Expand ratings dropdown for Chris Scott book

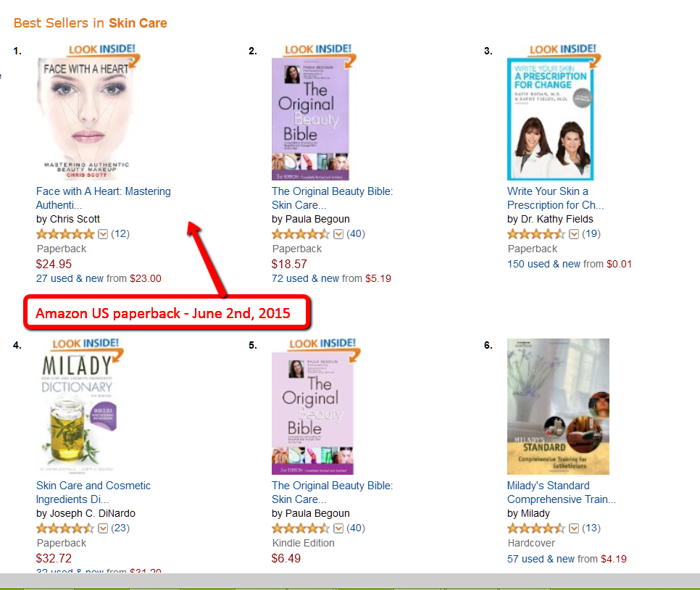click(x=103, y=234)
